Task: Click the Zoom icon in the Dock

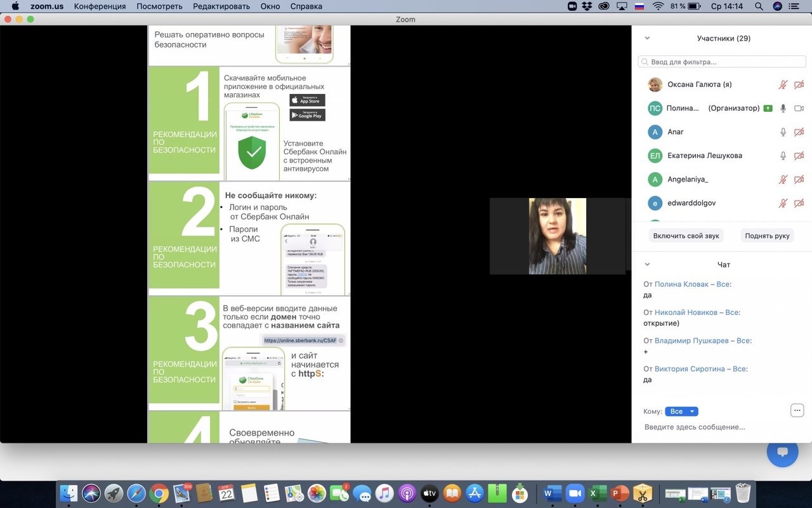Action: pos(575,494)
